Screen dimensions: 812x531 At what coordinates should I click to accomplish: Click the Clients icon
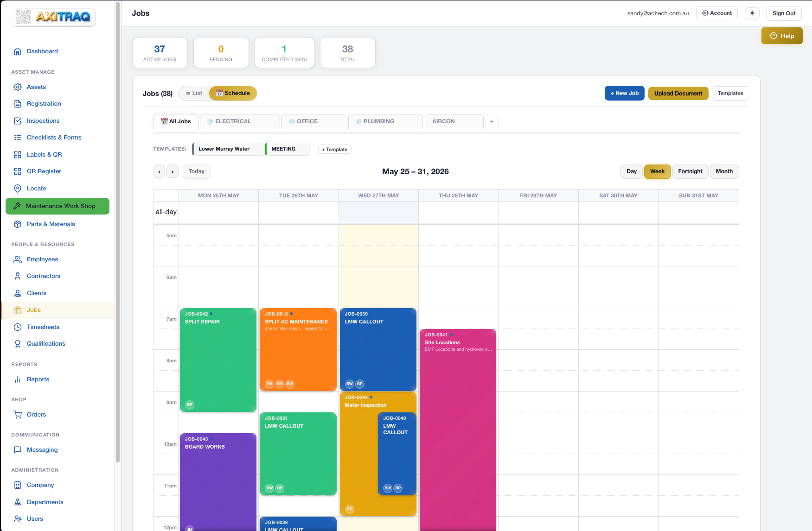click(x=18, y=293)
